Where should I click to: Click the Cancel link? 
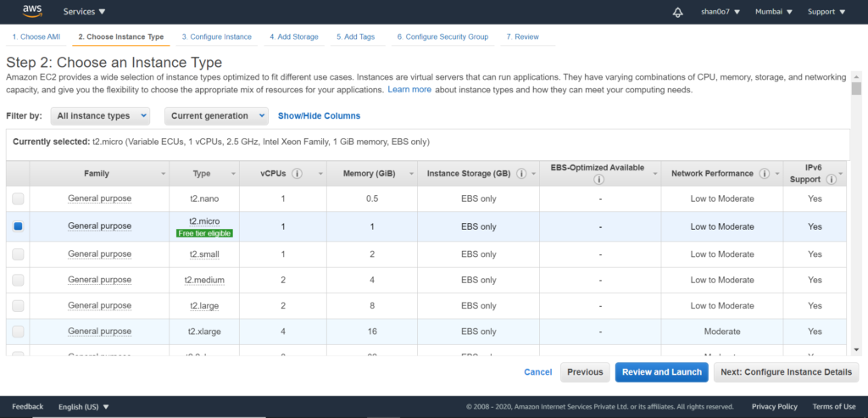coord(538,372)
